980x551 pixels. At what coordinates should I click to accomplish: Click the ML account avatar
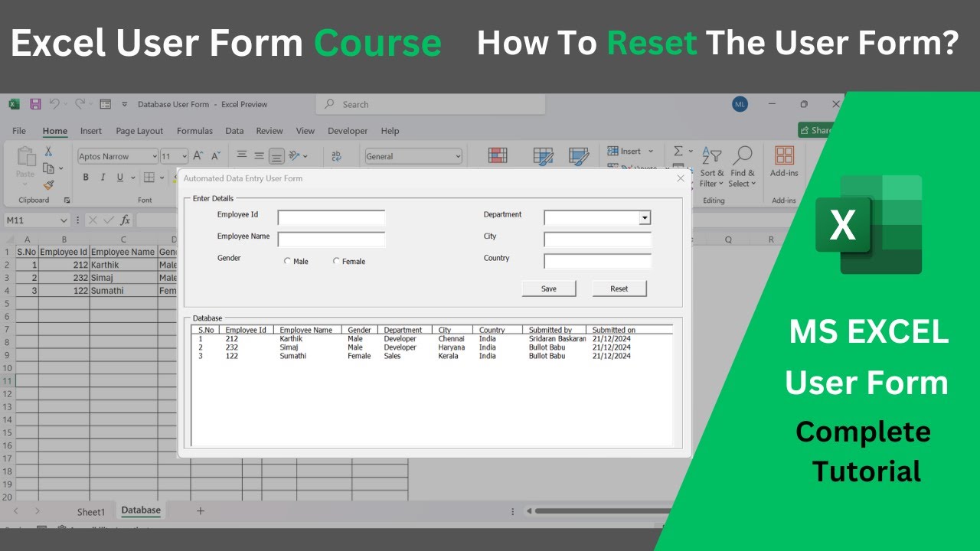pyautogui.click(x=740, y=104)
